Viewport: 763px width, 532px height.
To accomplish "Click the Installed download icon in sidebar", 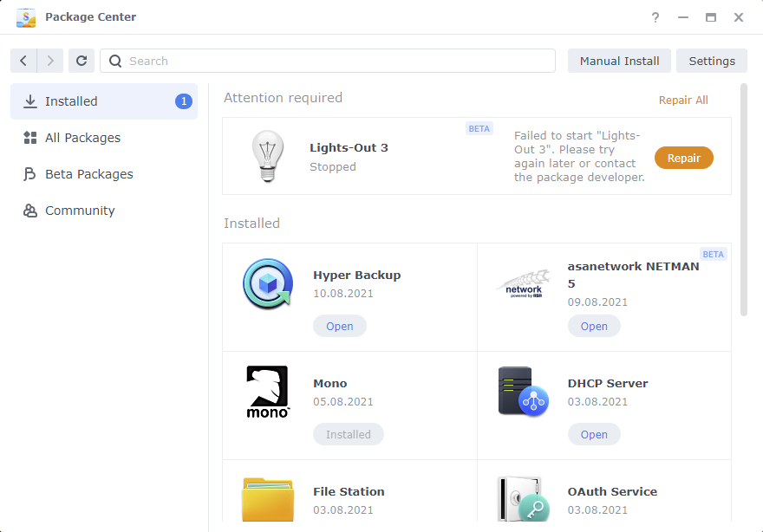I will (30, 101).
